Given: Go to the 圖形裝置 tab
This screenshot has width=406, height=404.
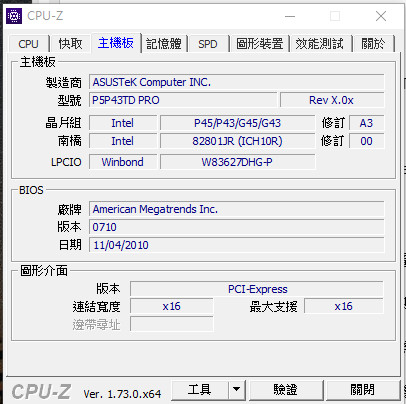Looking at the screenshot, I should point(259,44).
